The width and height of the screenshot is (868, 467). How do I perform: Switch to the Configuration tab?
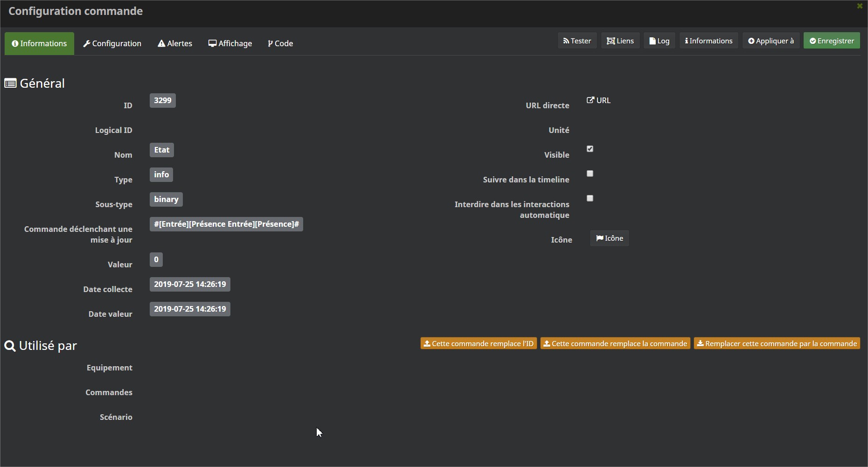point(112,43)
